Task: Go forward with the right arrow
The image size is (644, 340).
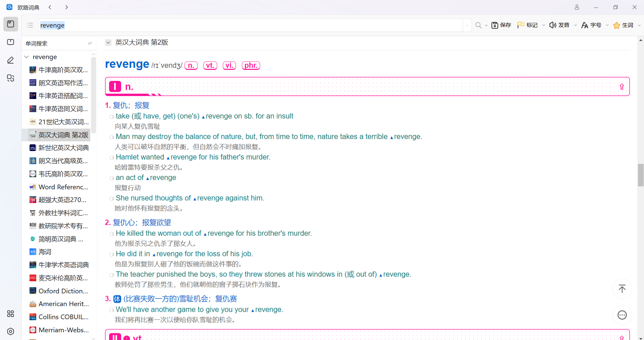Action: 66,7
